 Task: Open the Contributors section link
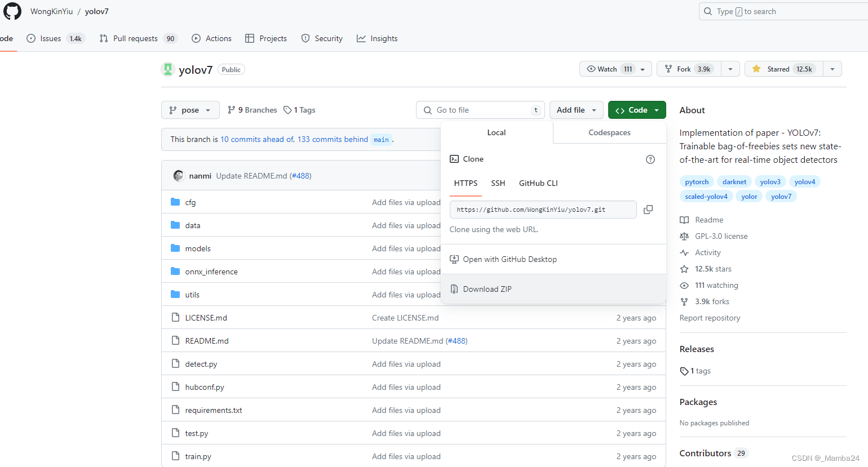point(713,453)
